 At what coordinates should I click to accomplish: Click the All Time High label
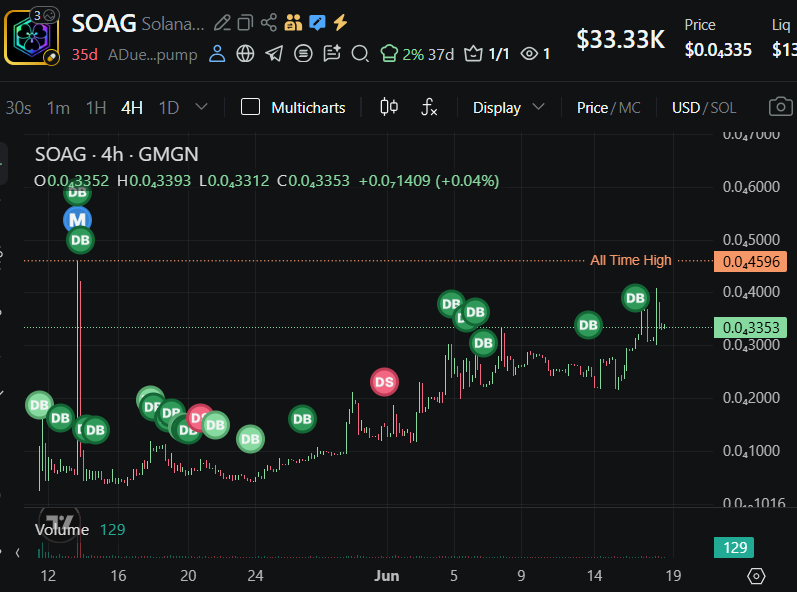pos(630,260)
